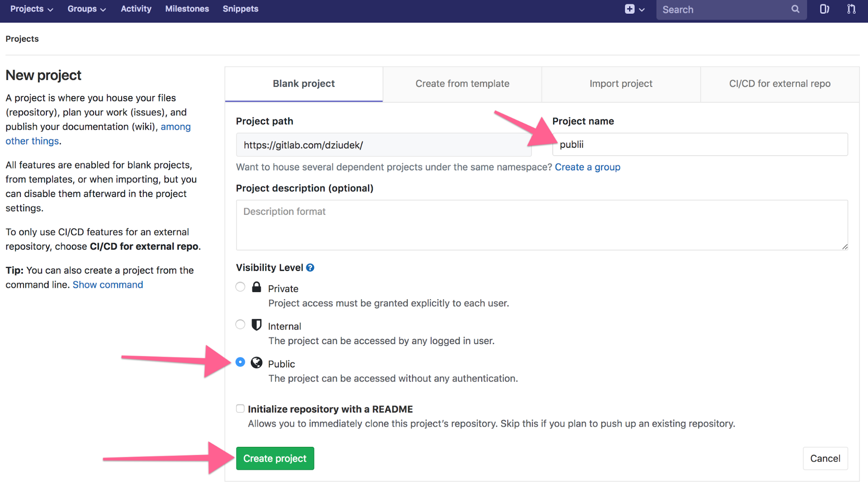Click the Create project green button
The image size is (868, 492).
point(275,459)
